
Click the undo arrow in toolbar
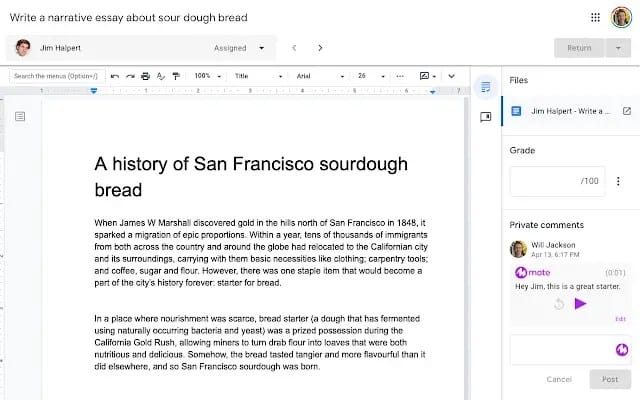(x=115, y=76)
